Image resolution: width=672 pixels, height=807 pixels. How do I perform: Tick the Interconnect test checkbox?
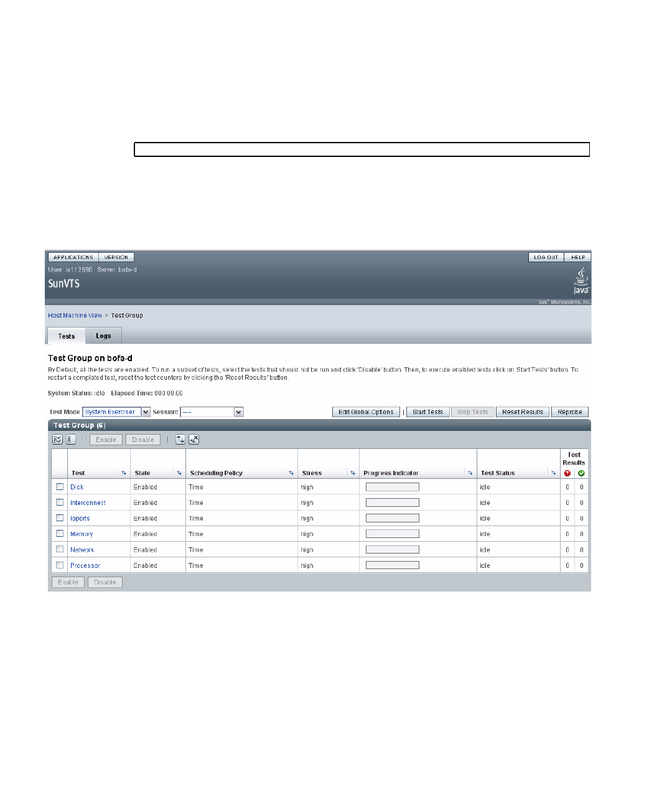pyautogui.click(x=60, y=503)
